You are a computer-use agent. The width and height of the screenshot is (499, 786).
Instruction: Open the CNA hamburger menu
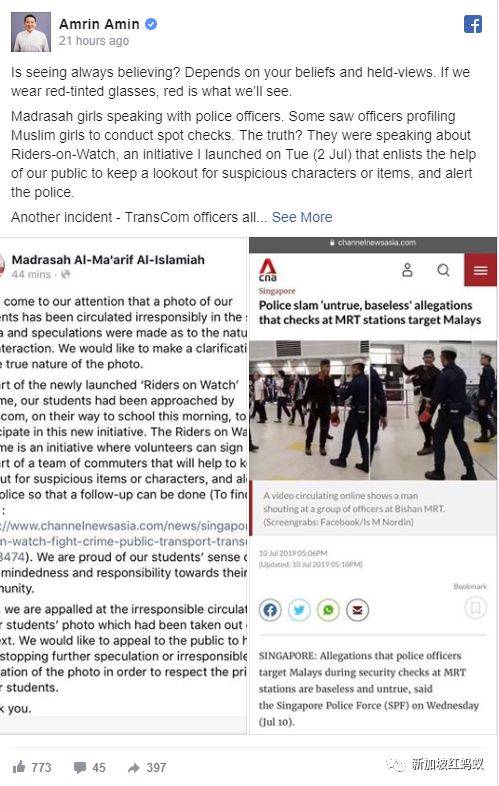(480, 270)
